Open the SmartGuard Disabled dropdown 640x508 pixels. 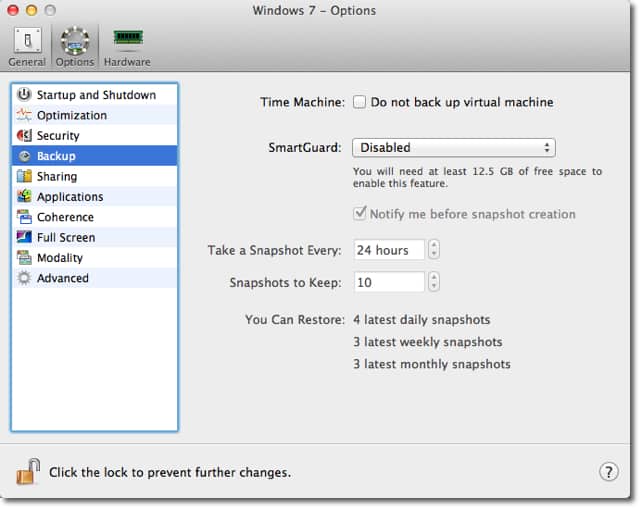click(453, 147)
